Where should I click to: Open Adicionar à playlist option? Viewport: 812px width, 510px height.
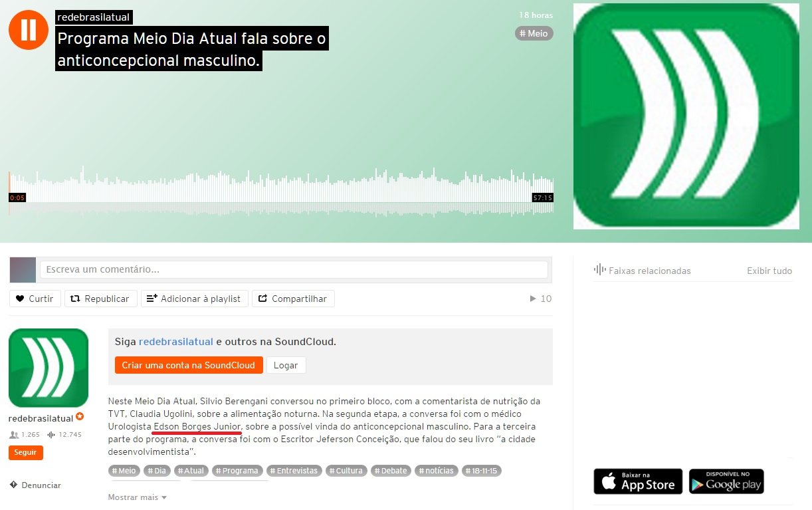coord(195,299)
